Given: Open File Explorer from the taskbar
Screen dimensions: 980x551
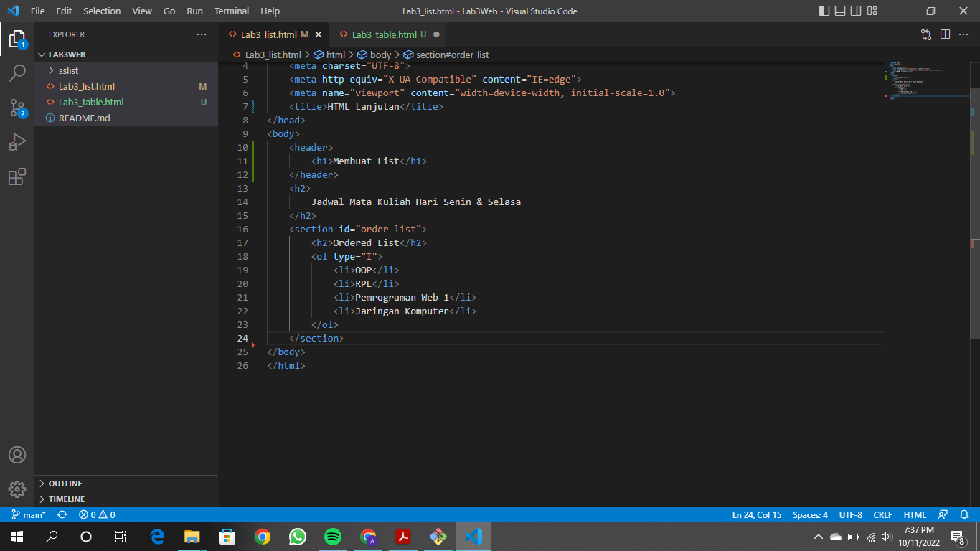Looking at the screenshot, I should (x=192, y=537).
